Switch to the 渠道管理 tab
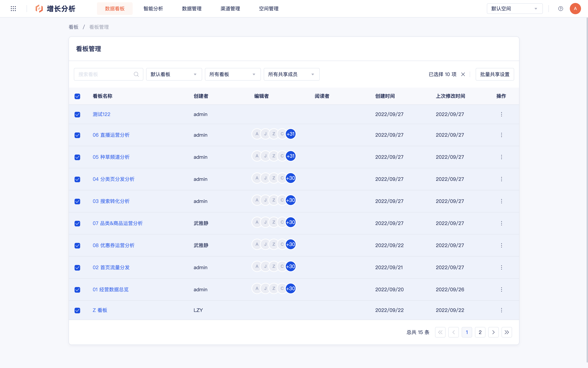Viewport: 588px width, 368px height. (230, 9)
